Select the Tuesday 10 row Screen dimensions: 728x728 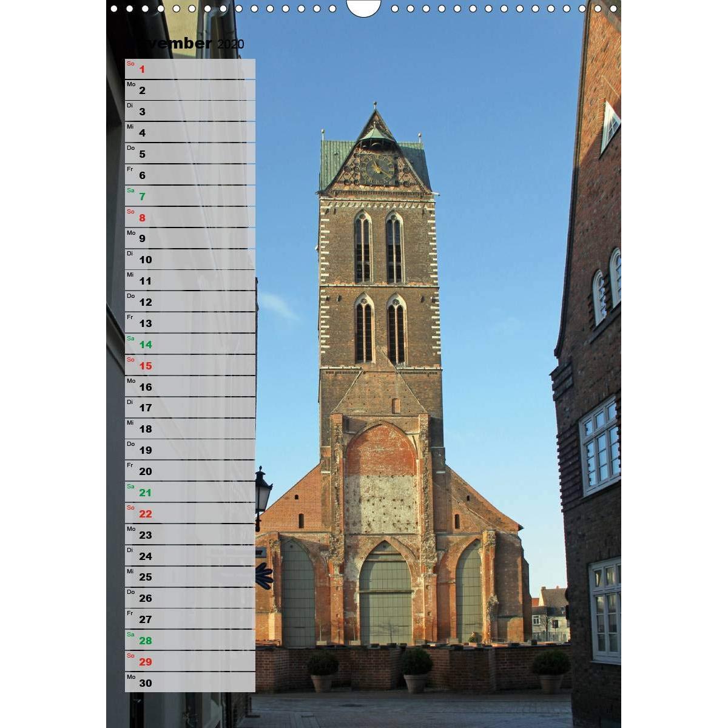coord(190,260)
